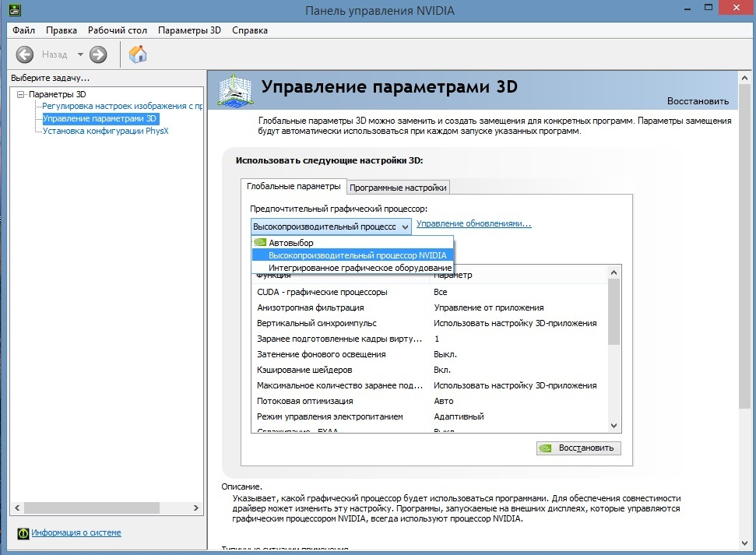The width and height of the screenshot is (756, 555).
Task: Click the Back arrow icon in toolbar
Action: pos(26,54)
